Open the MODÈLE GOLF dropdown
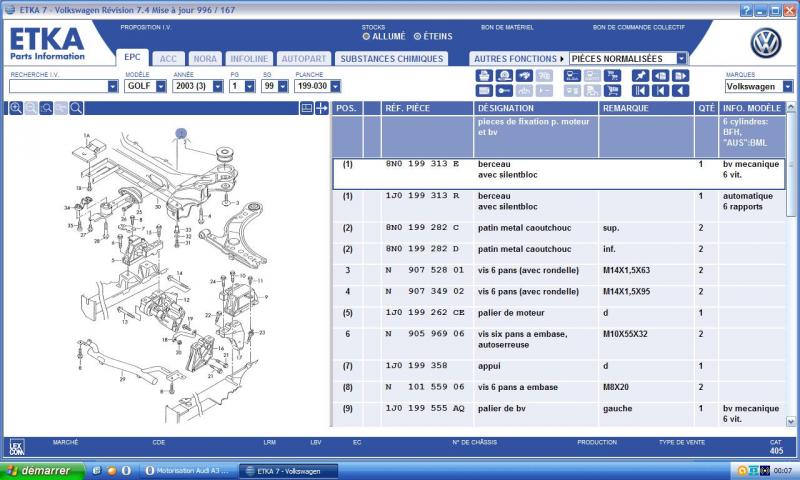 coord(161,86)
